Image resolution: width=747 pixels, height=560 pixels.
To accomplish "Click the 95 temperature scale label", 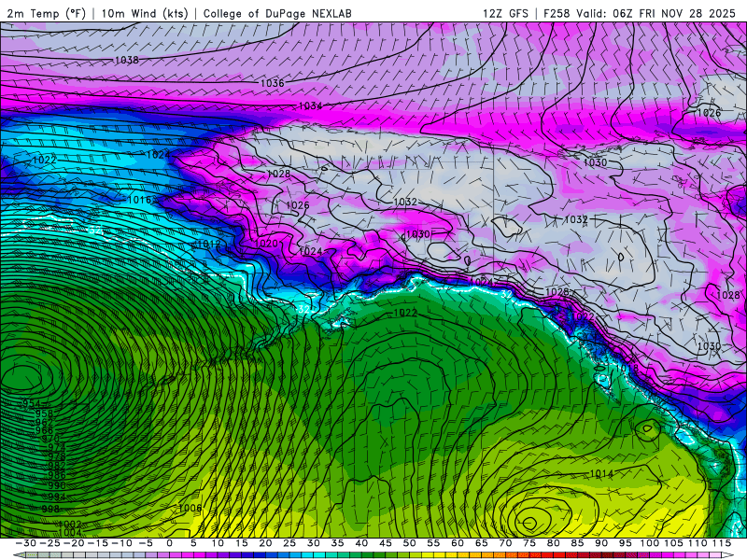I will (x=626, y=543).
